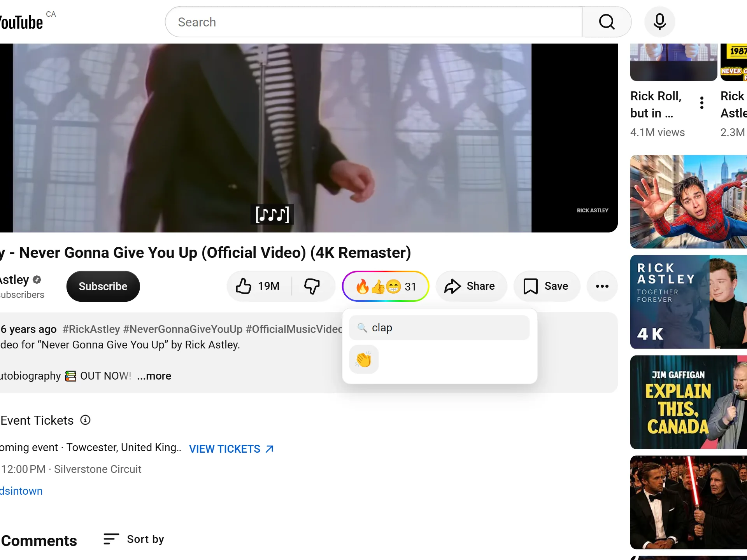Open the lightsaber audience video thumbnail

[688, 502]
